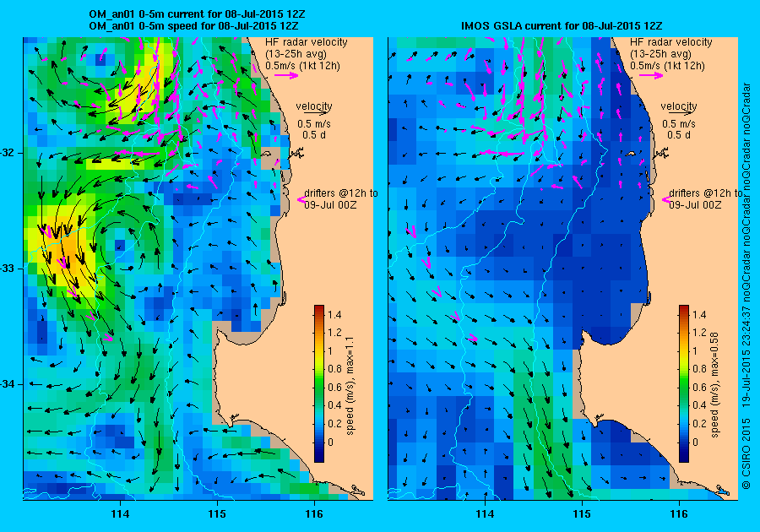Screen dimensions: 760x532
Task: Click '(13-25h avg)' text on the left map
Action: (296, 54)
